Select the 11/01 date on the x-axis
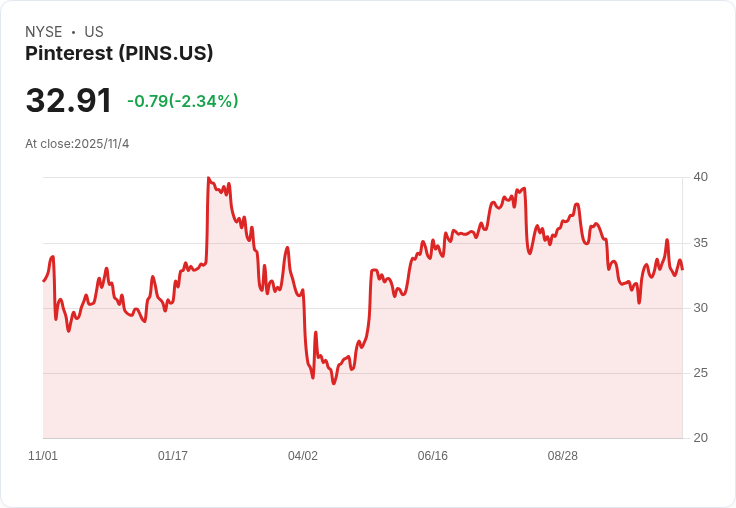The height and width of the screenshot is (508, 736). pyautogui.click(x=43, y=456)
